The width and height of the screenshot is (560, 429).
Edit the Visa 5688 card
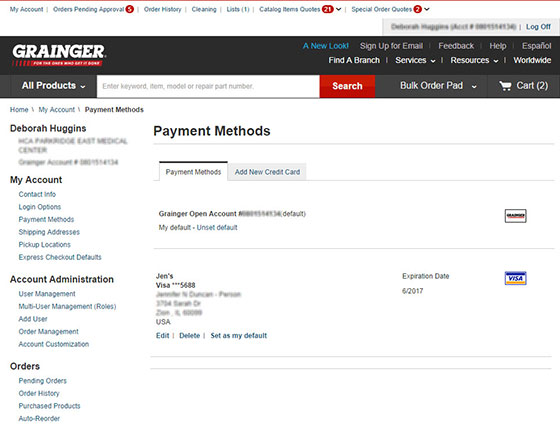pos(162,336)
